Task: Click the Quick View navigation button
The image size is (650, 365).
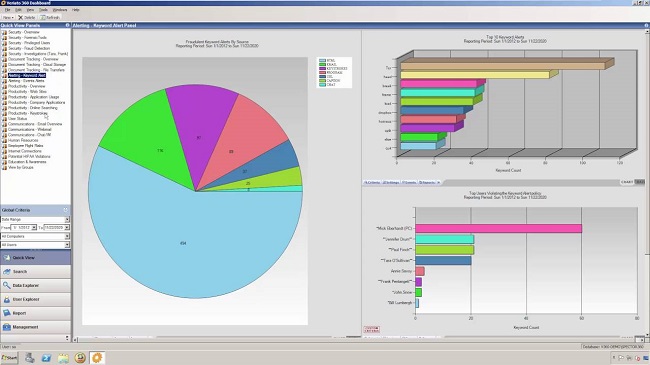Action: (36, 258)
